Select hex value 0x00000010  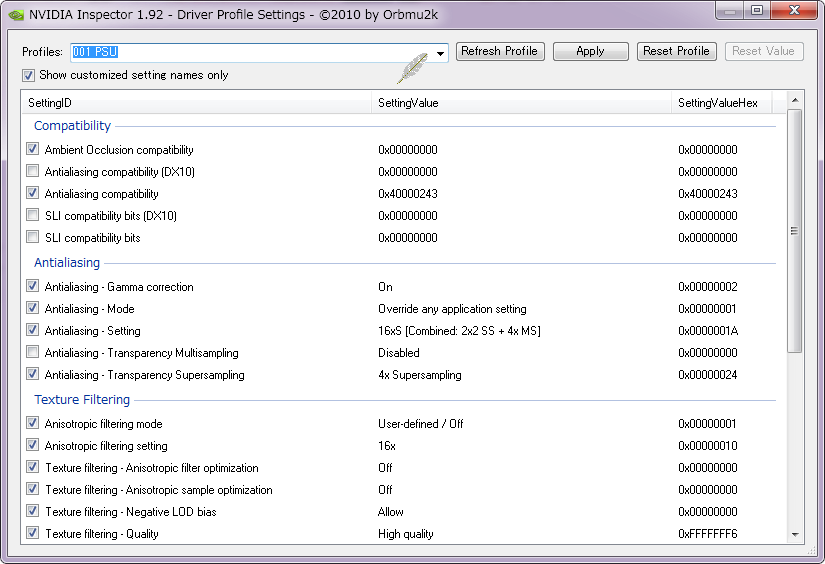click(x=708, y=446)
